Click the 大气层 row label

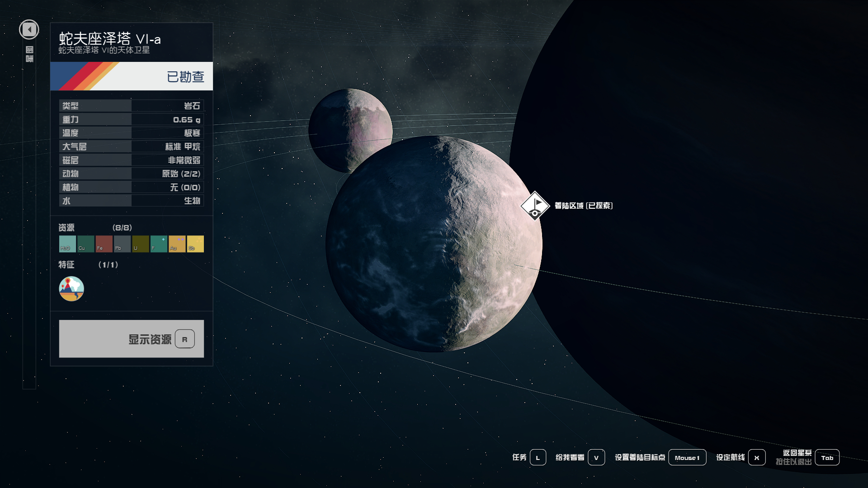(x=75, y=146)
